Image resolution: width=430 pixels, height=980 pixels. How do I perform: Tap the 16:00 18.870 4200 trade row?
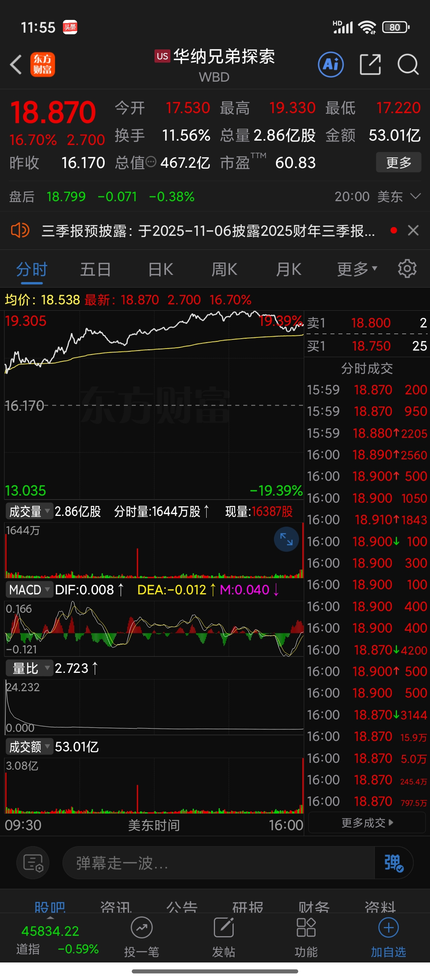[367, 650]
